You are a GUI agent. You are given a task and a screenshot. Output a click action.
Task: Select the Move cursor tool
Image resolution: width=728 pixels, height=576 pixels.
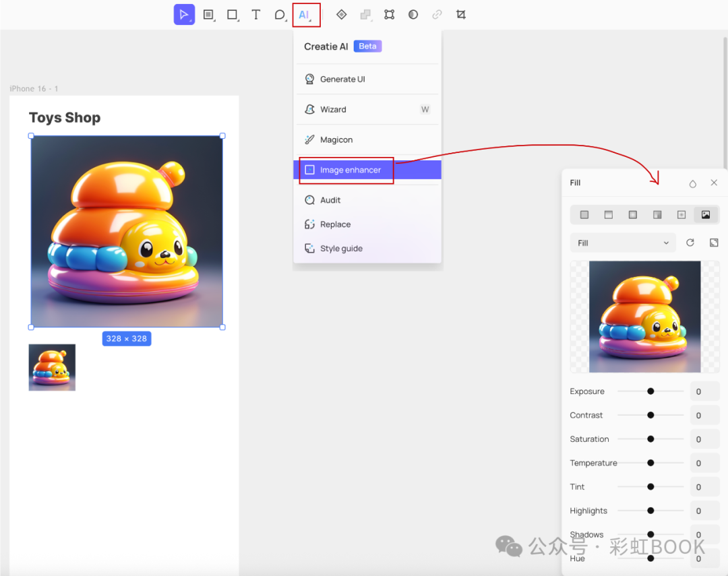[183, 14]
